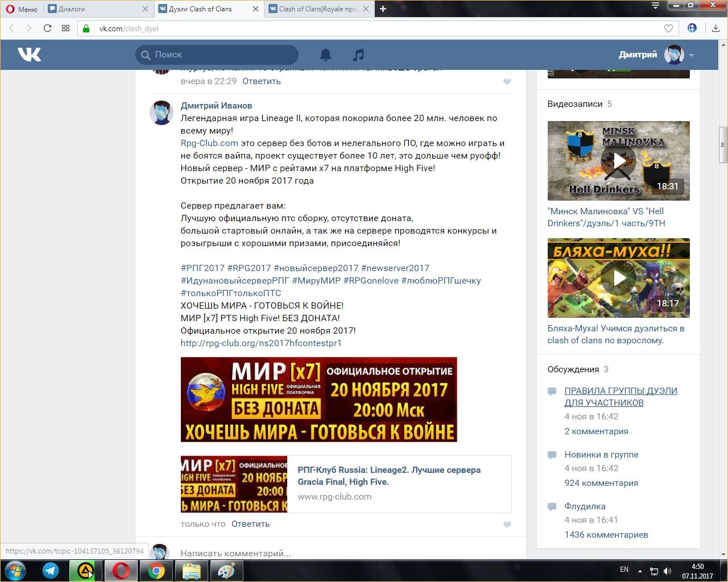The image size is (728, 582).
Task: Click the page vertical scrollbar thumb
Action: (x=723, y=144)
